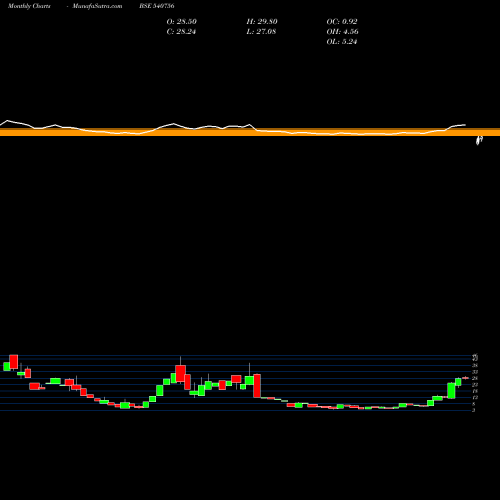The width and height of the screenshot is (500, 500).
Task: Click the low value "L: 27.08"
Action: coord(261,32)
